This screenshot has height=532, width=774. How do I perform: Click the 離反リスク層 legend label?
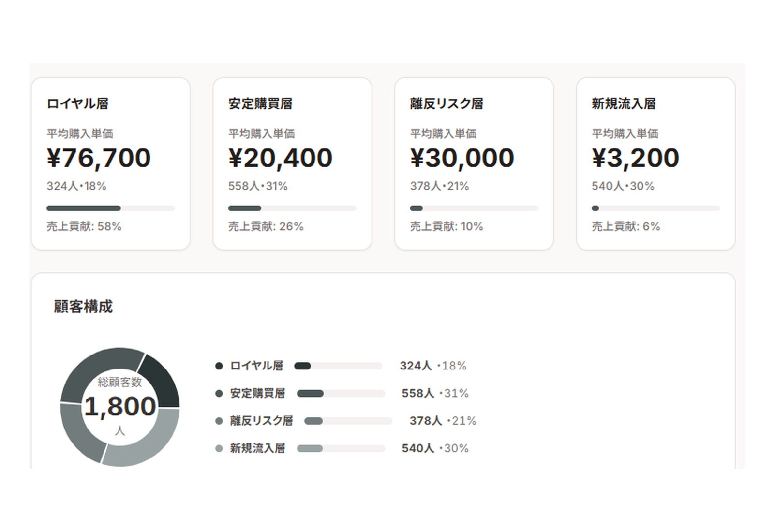tap(261, 421)
